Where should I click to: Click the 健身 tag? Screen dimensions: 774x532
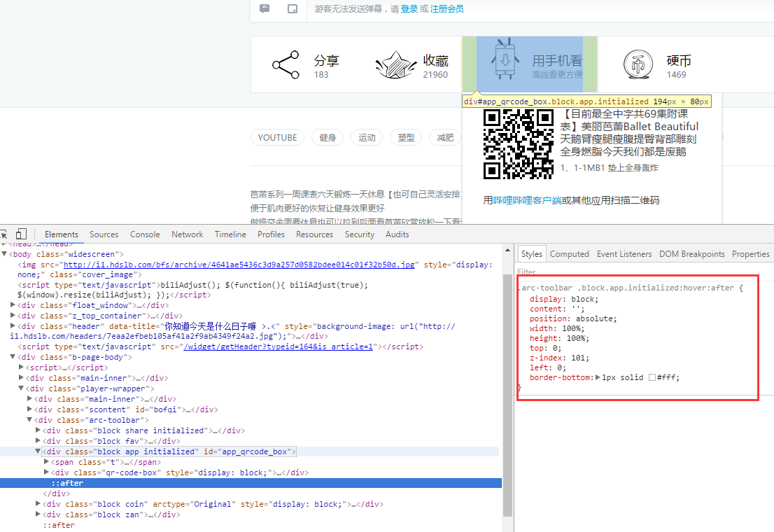[328, 137]
